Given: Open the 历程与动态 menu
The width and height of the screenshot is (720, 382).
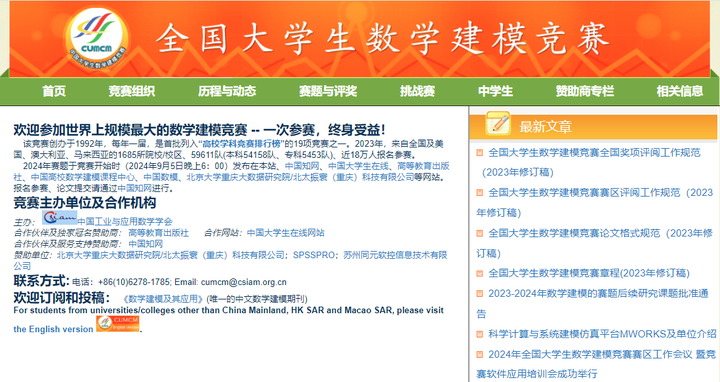Looking at the screenshot, I should click(227, 91).
